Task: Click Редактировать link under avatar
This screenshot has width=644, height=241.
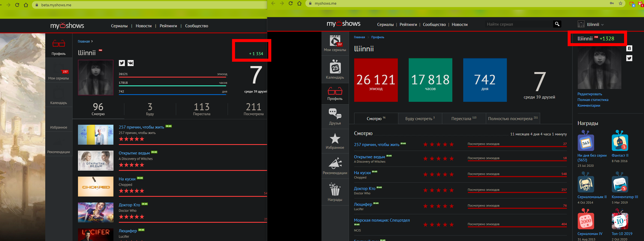Action: (590, 94)
